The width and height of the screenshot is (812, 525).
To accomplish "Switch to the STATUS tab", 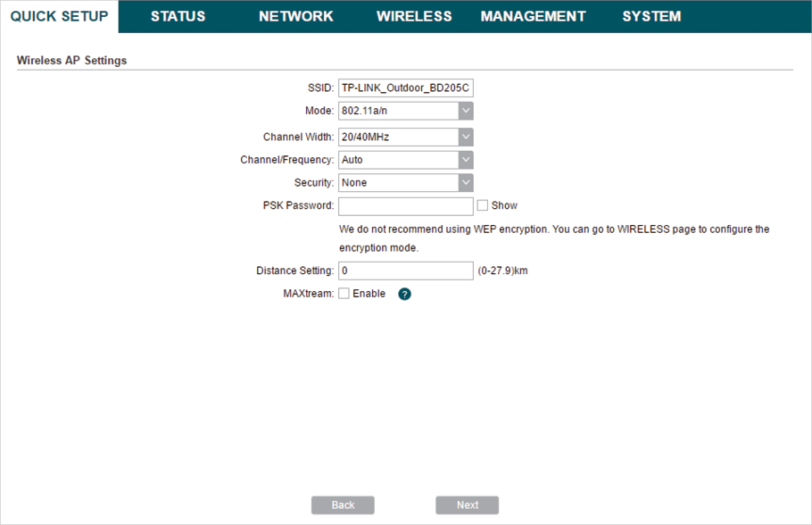I will [x=178, y=16].
